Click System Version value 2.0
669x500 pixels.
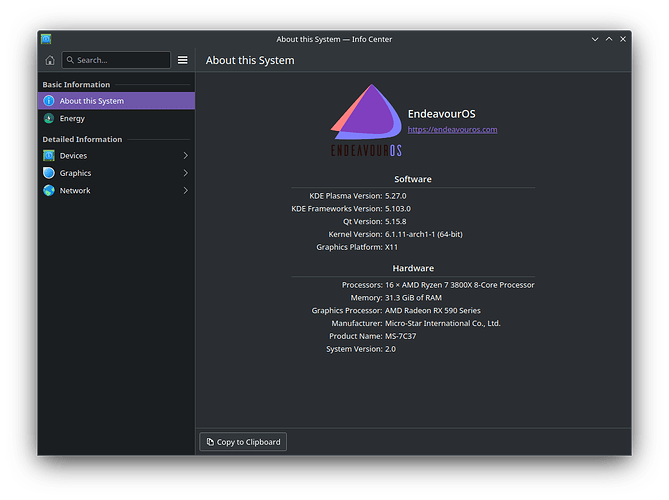click(390, 349)
